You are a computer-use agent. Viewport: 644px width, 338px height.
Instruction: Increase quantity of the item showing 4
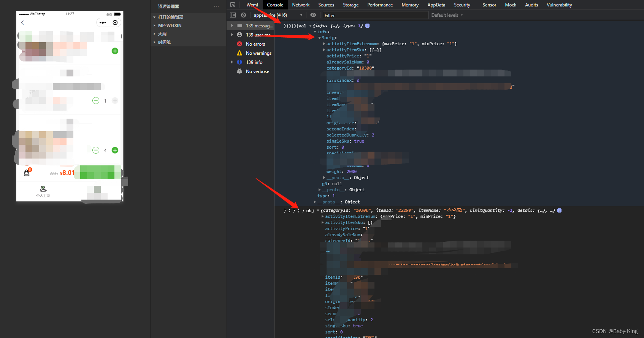(x=115, y=150)
